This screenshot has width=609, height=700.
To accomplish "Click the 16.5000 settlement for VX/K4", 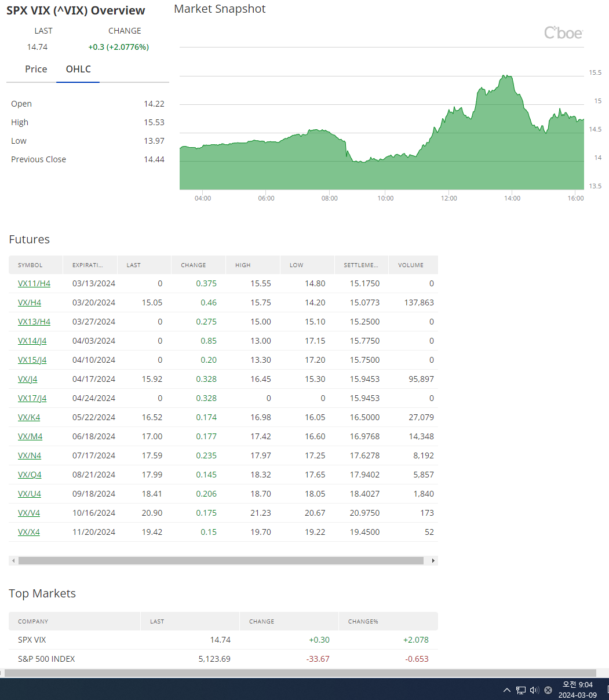I will 365,417.
